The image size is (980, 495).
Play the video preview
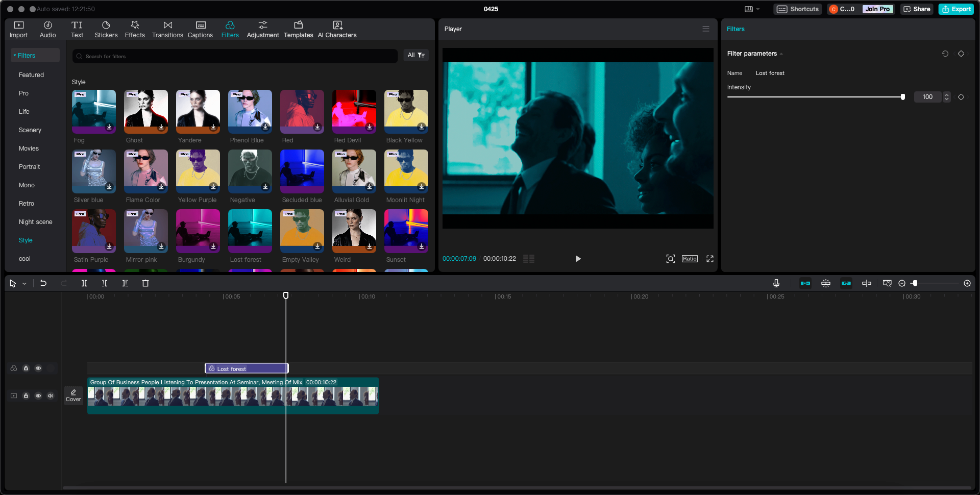point(578,259)
